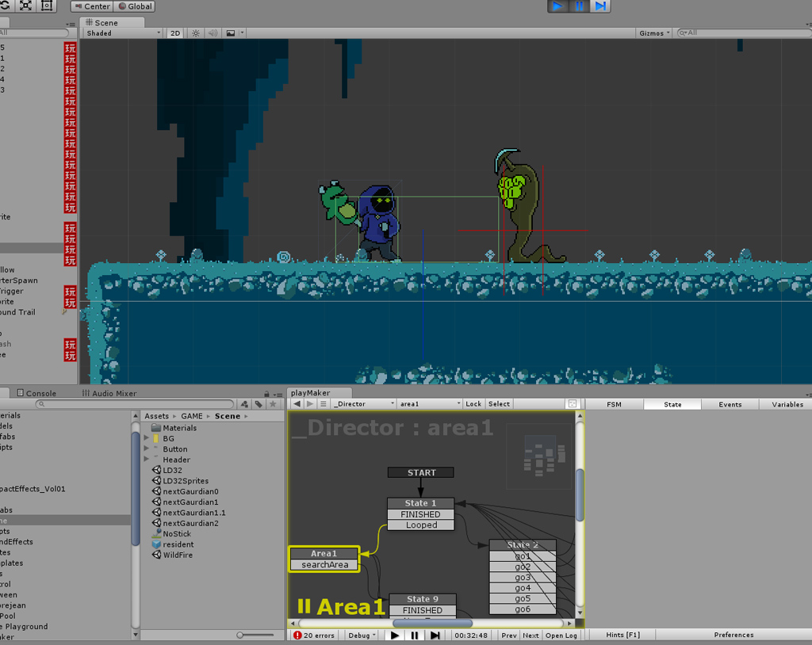Click the playMaker recent list menu icon
The height and width of the screenshot is (645, 812).
pyautogui.click(x=324, y=404)
